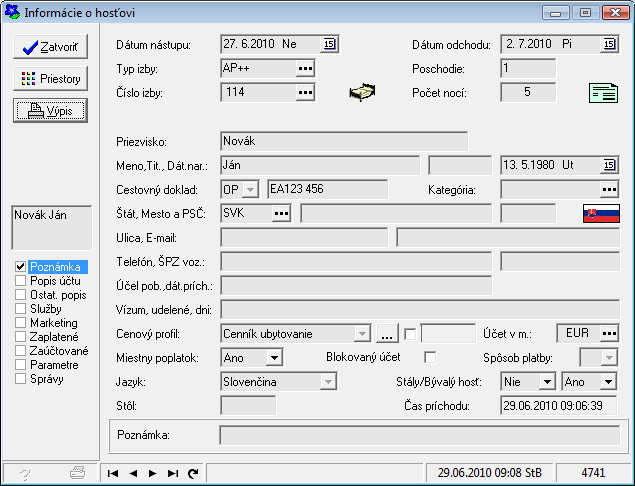This screenshot has height=486, width=635.
Task: Click the green document card icon
Action: (602, 93)
